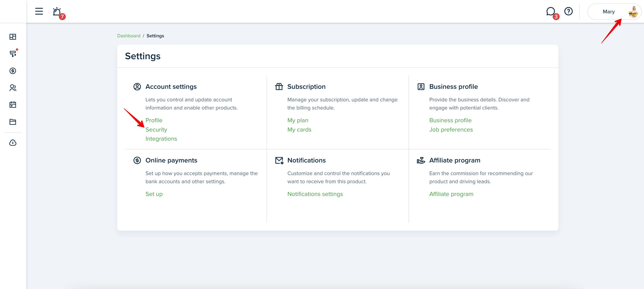The image size is (644, 289).
Task: Click the Affiliate program hand-heart icon
Action: (x=421, y=160)
